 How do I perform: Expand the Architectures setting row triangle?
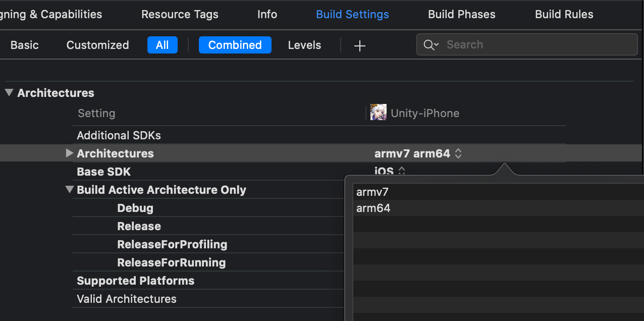(x=70, y=153)
